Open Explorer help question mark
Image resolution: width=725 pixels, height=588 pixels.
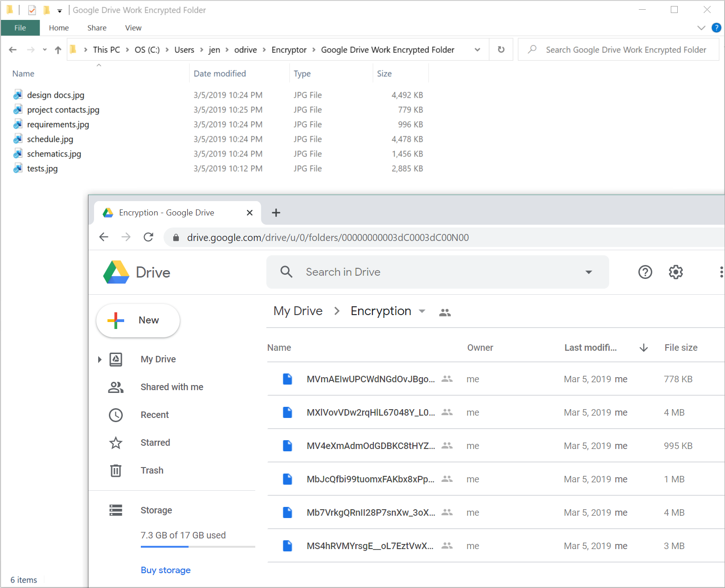click(716, 28)
